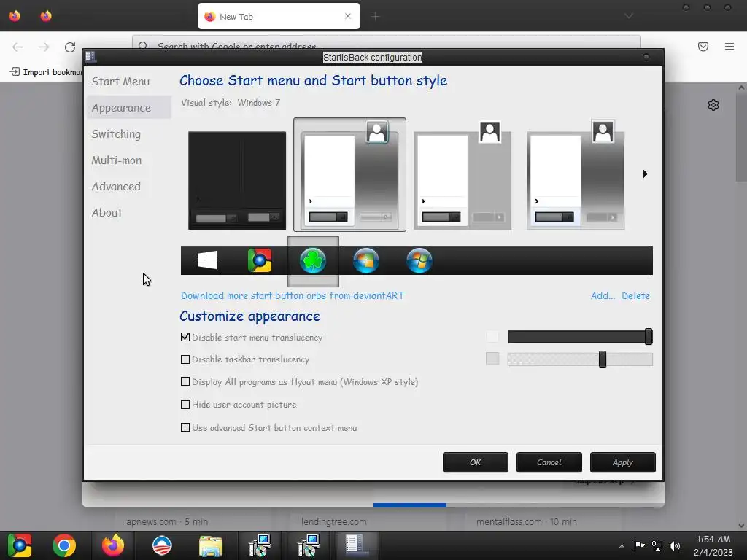Click Apply to save changes
Viewport: 747px width, 560px height.
point(623,462)
